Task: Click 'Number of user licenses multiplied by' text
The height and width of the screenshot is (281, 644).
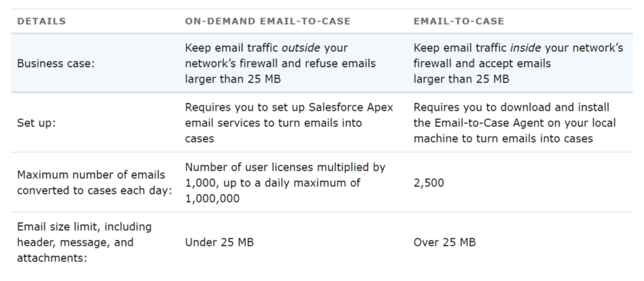Action: click(285, 167)
